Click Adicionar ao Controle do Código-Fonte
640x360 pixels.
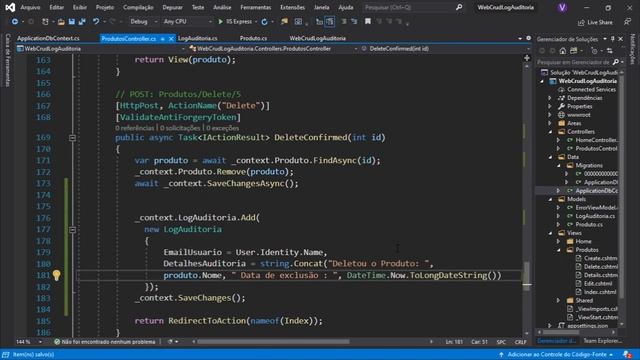(556, 355)
